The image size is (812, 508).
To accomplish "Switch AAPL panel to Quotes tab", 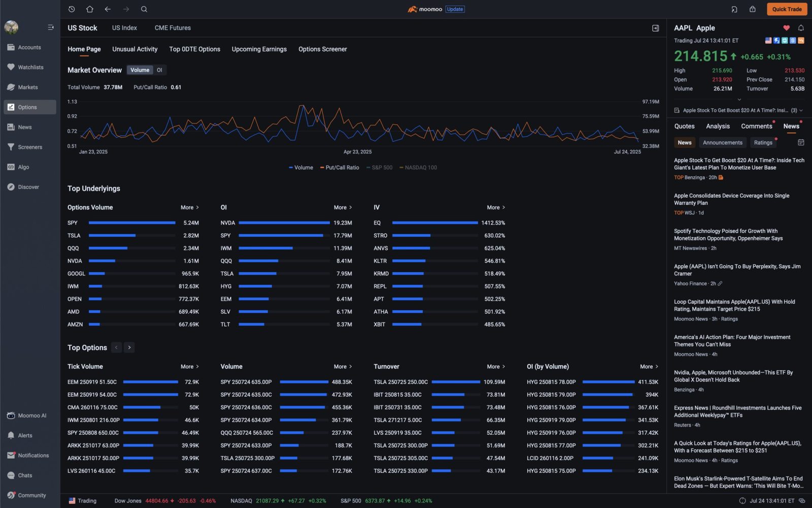I will [x=684, y=126].
